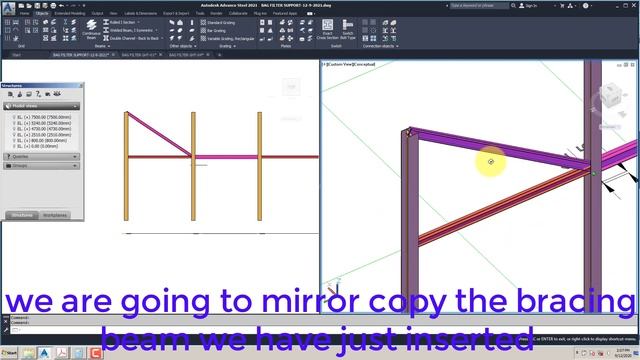This screenshot has height=360, width=640.
Task: Switch to Structures tab in palette
Action: click(22, 215)
